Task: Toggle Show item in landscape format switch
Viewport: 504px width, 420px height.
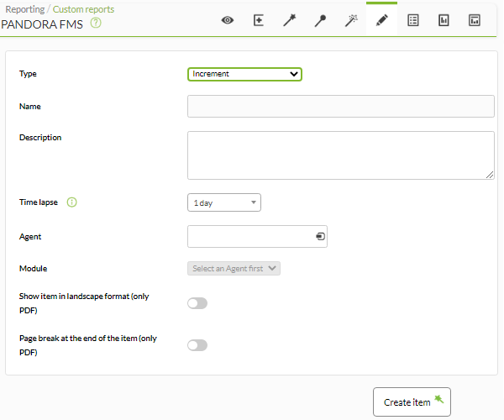Action: click(197, 303)
